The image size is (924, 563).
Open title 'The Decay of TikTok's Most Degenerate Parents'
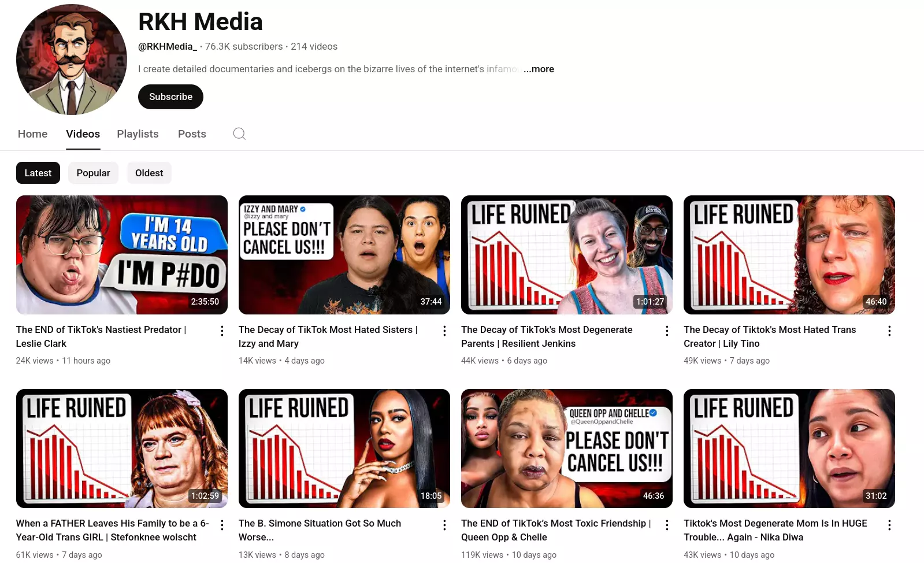(547, 336)
